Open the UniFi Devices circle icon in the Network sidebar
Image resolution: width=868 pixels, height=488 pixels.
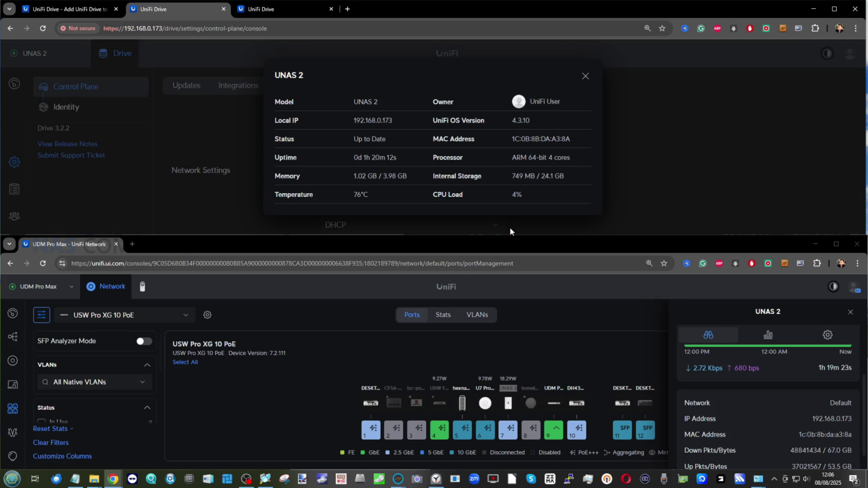tap(13, 360)
